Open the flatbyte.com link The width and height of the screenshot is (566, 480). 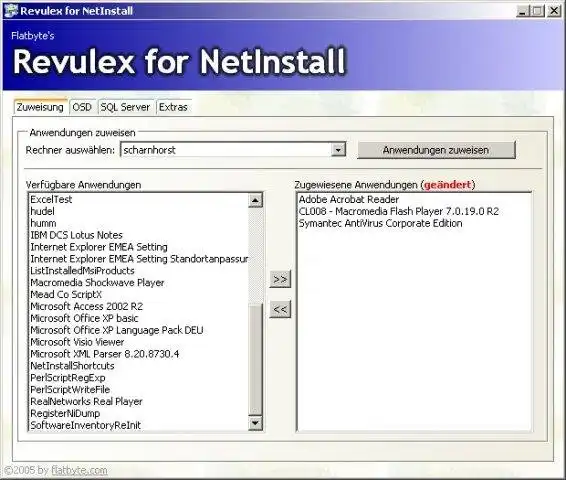79,470
